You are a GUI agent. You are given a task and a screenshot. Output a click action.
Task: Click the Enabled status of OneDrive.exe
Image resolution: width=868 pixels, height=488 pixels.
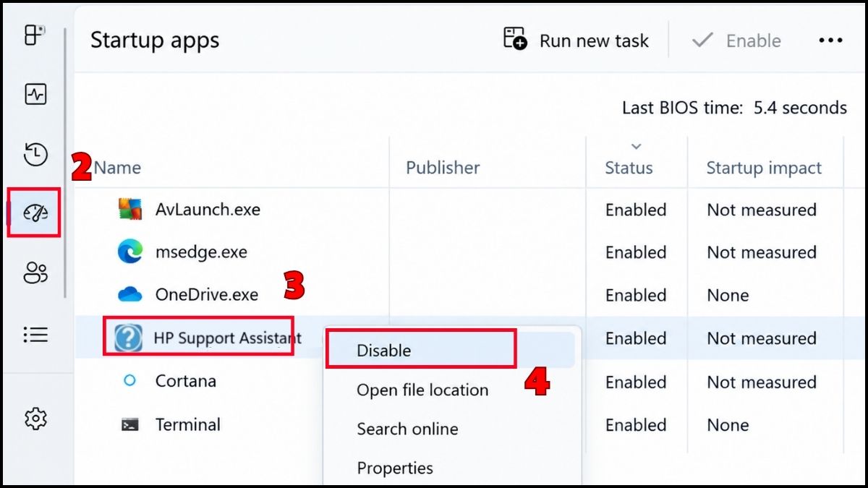[636, 295]
